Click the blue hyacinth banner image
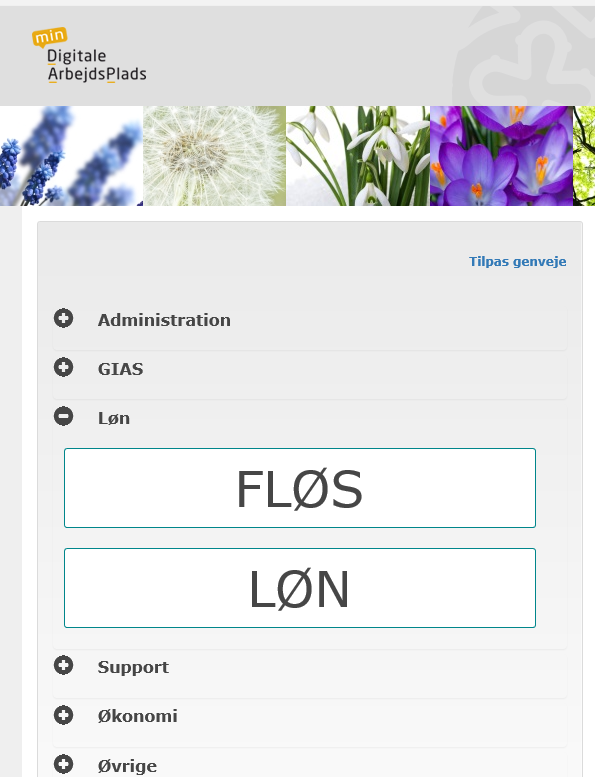This screenshot has width=595, height=777. [x=71, y=156]
